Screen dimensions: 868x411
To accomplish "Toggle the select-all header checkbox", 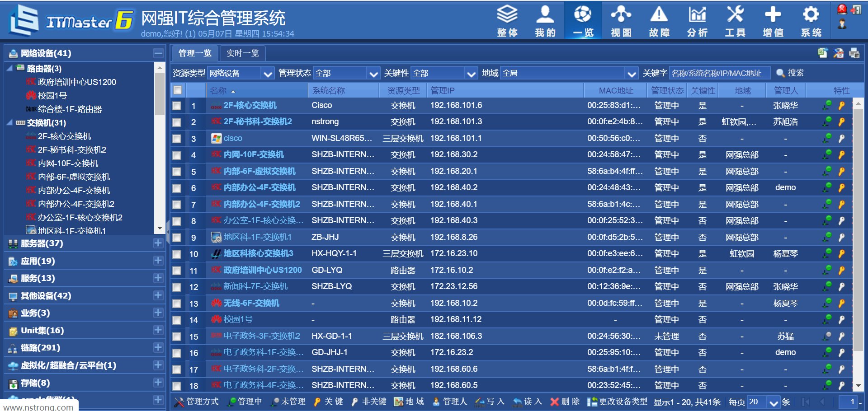I will pyautogui.click(x=178, y=90).
